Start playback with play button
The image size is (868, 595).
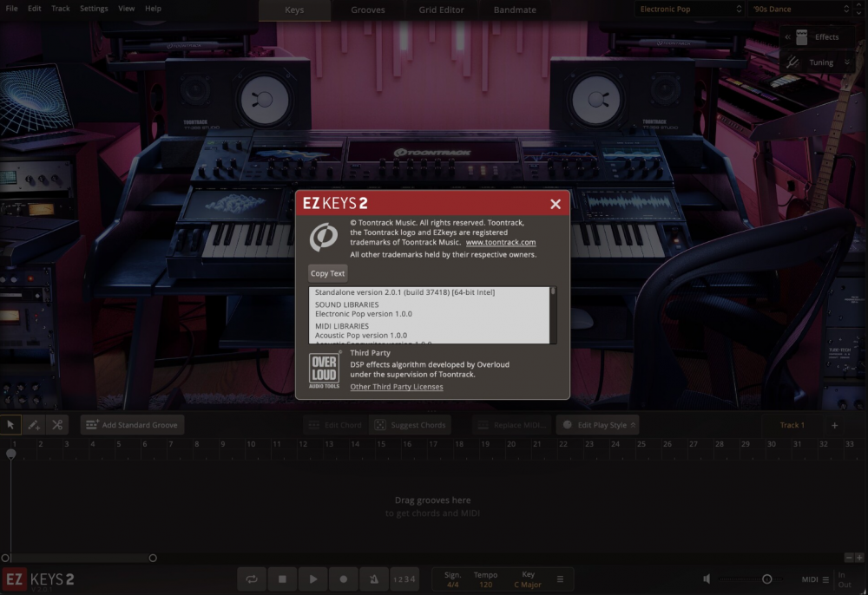[x=312, y=579]
